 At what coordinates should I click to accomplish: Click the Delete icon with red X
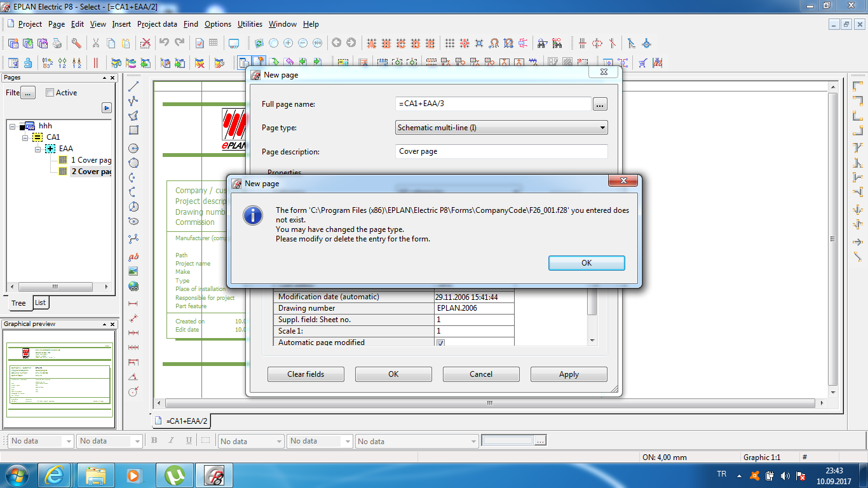coord(146,43)
